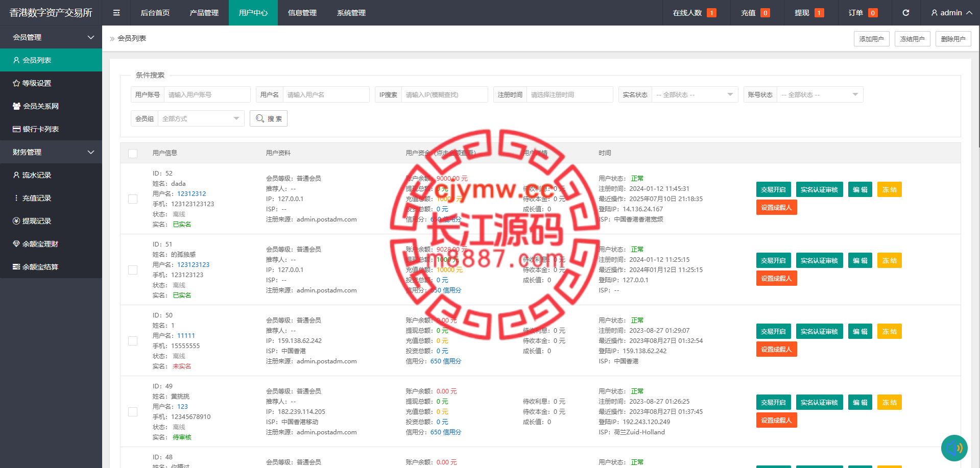Click 设置成假人 for user ID 50
Screen dimensions: 980x468
[777, 349]
